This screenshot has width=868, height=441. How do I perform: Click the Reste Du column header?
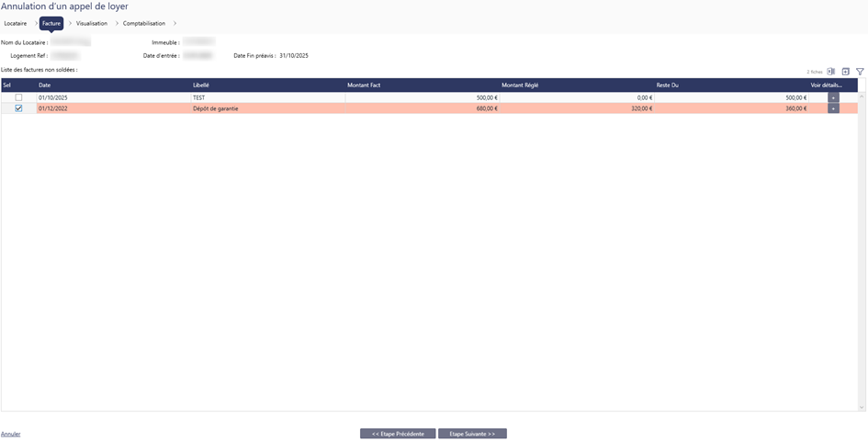[x=667, y=85]
